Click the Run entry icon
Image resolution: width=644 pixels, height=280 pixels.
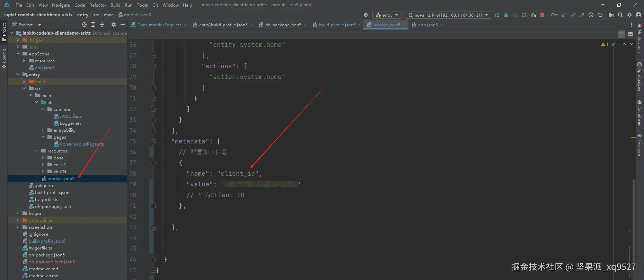(497, 15)
